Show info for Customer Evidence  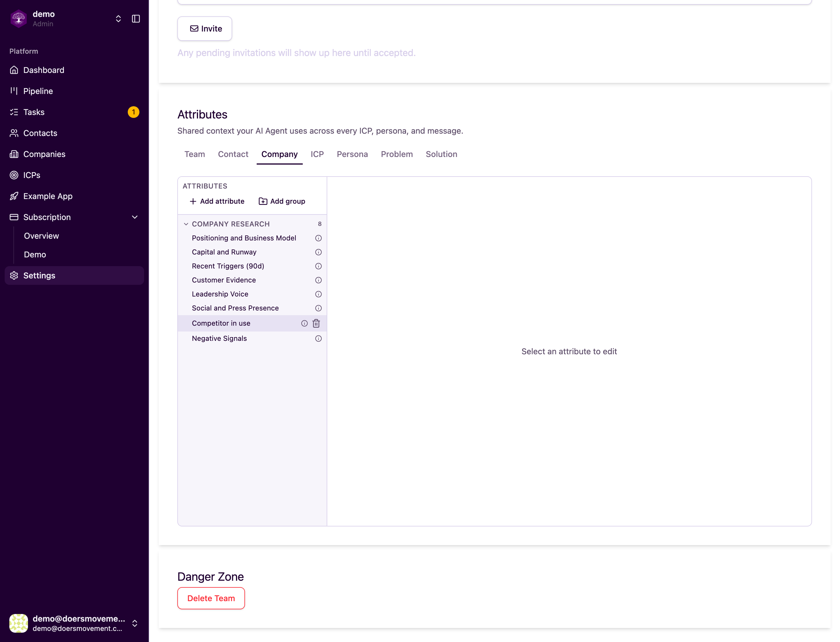tap(318, 280)
